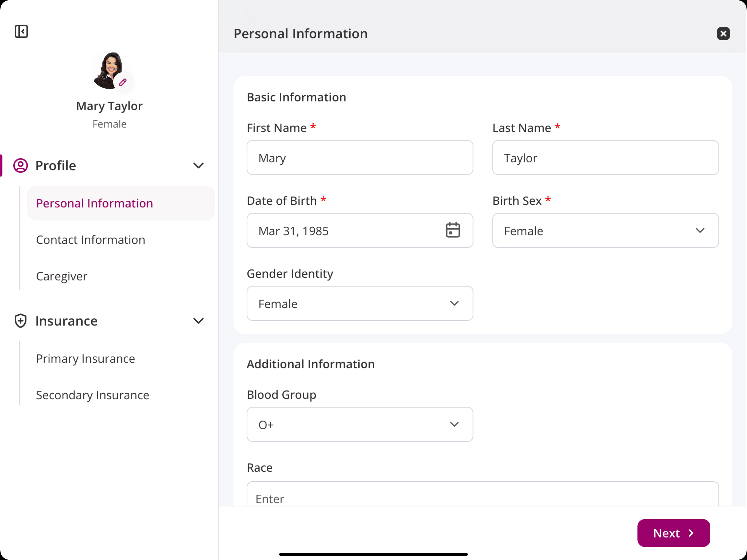
Task: Collapse the Profile section
Action: tap(199, 165)
